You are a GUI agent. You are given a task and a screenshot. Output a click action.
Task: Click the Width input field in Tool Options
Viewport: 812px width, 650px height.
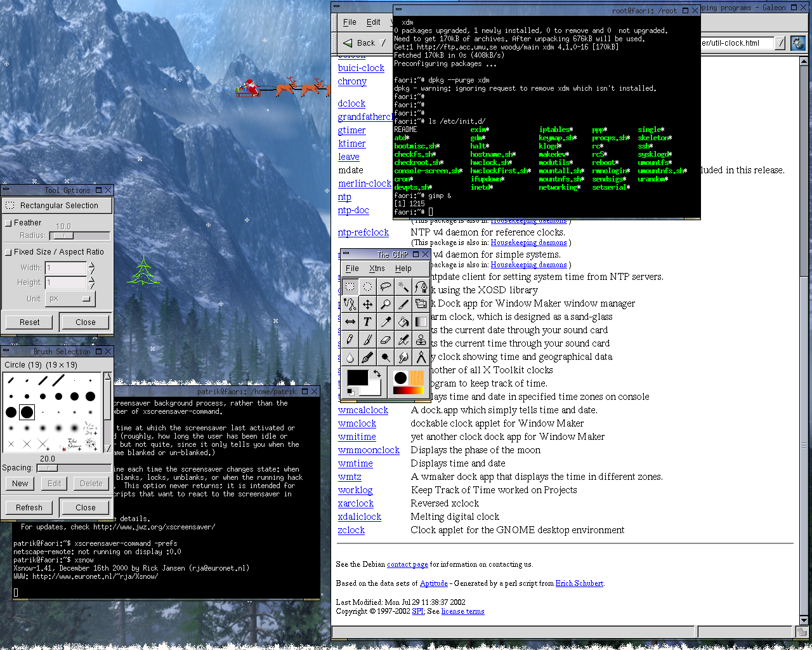(66, 268)
